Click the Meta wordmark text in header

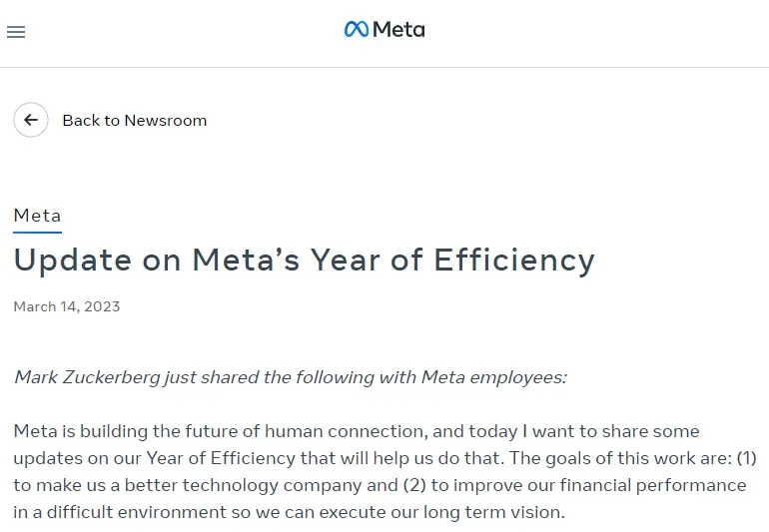(x=398, y=30)
